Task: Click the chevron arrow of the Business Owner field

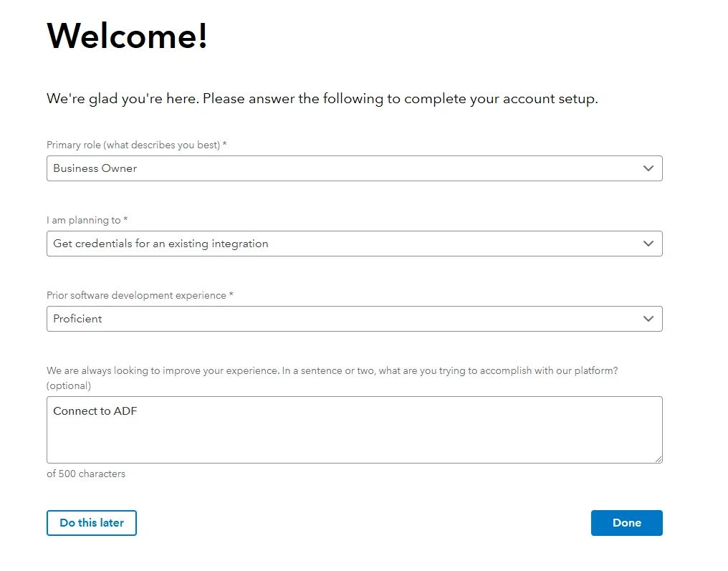Action: [648, 168]
